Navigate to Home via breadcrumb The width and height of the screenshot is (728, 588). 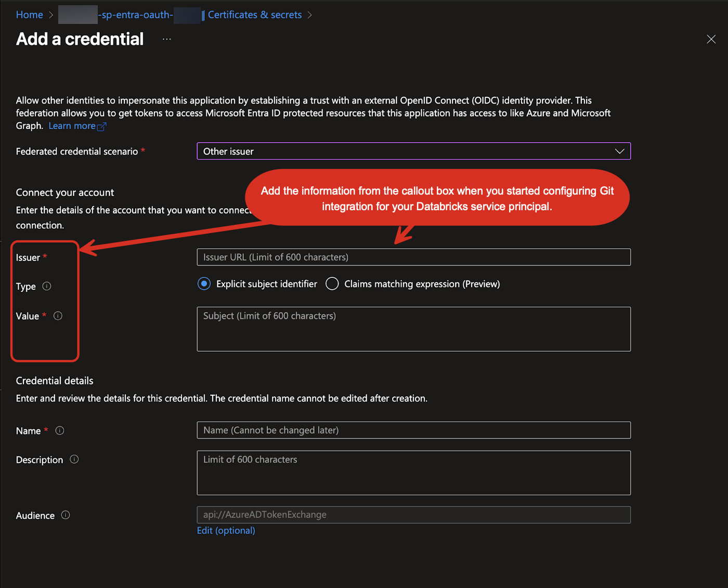tap(29, 15)
